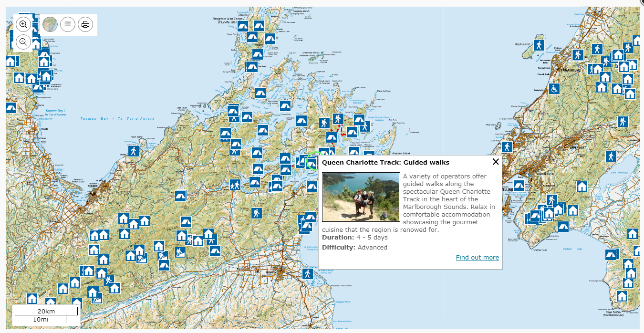This screenshot has width=644, height=333.
Task: Follow the 'Find out more' link
Action: 478,257
